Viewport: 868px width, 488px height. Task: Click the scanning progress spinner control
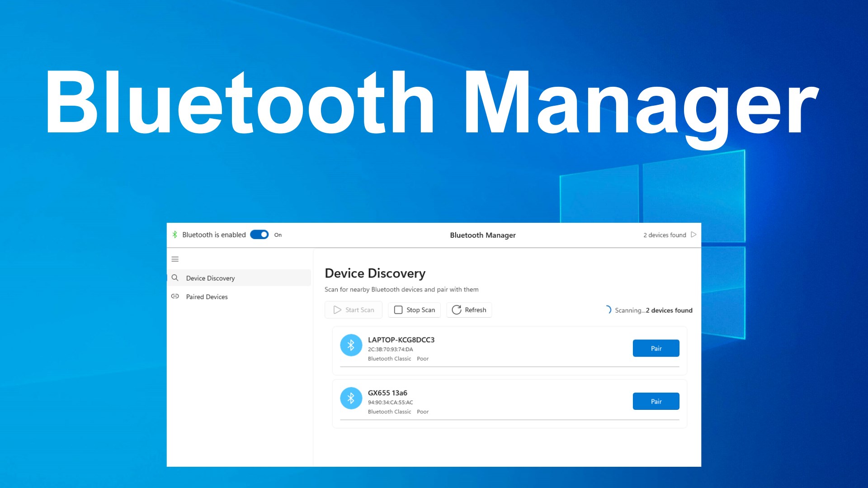click(608, 310)
